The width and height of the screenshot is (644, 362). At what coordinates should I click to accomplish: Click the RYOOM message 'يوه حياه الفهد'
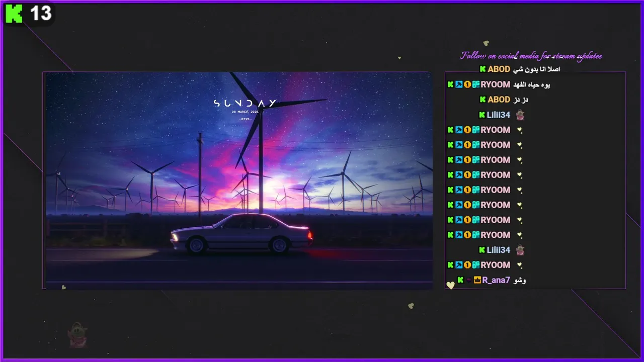tap(531, 84)
